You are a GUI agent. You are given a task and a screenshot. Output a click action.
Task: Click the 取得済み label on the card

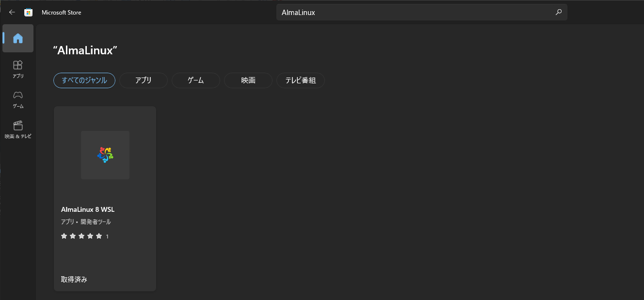tap(73, 279)
